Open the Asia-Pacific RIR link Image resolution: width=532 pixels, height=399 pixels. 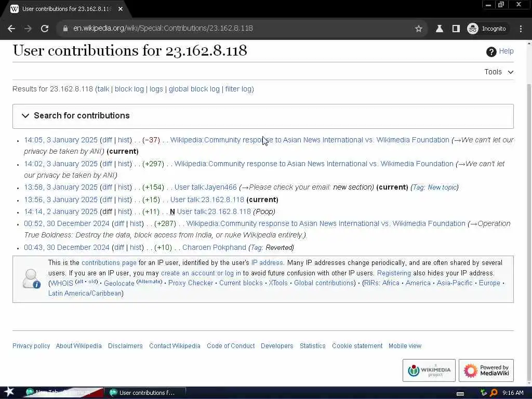(454, 283)
